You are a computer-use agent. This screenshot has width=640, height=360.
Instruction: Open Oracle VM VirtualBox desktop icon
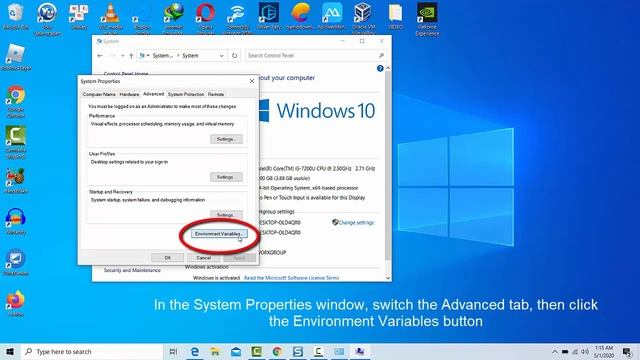[x=363, y=17]
